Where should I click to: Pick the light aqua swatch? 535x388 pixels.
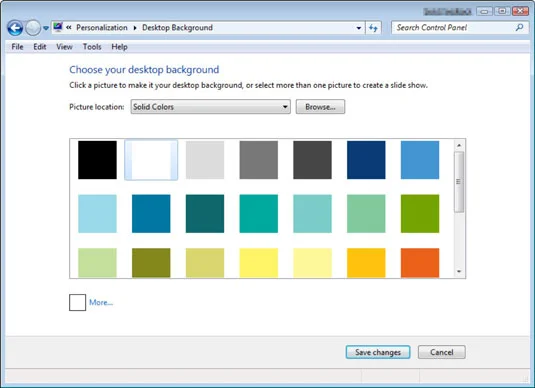pos(312,214)
